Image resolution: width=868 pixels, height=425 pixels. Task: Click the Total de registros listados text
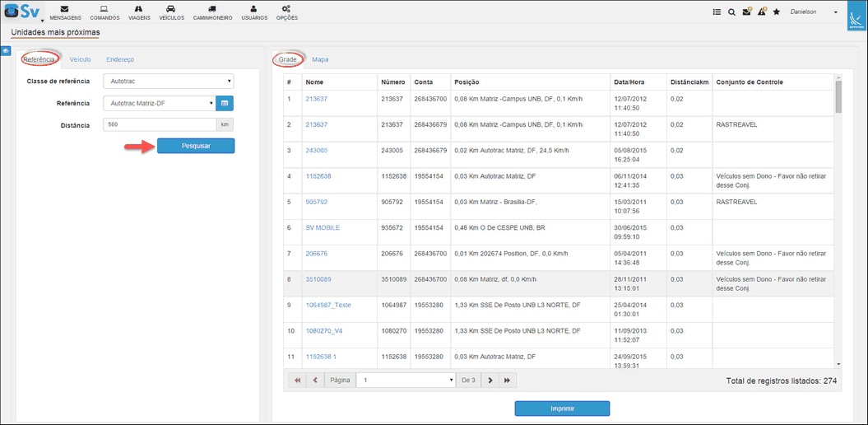(781, 381)
